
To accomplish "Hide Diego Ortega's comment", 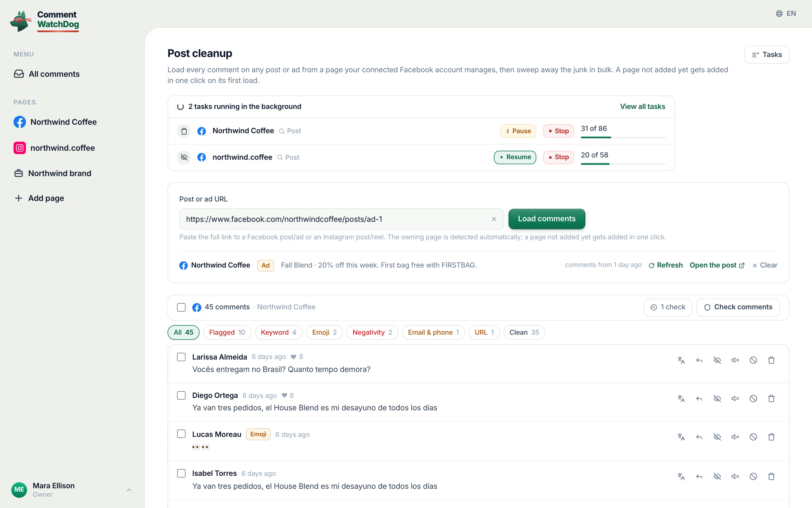I will 717,398.
